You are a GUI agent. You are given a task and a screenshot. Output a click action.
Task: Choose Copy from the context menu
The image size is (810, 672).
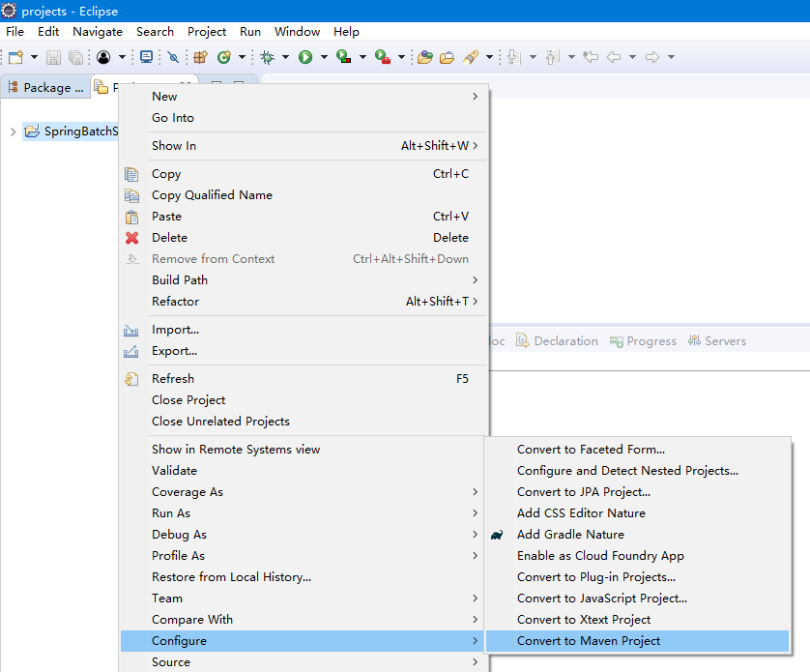pyautogui.click(x=304, y=174)
